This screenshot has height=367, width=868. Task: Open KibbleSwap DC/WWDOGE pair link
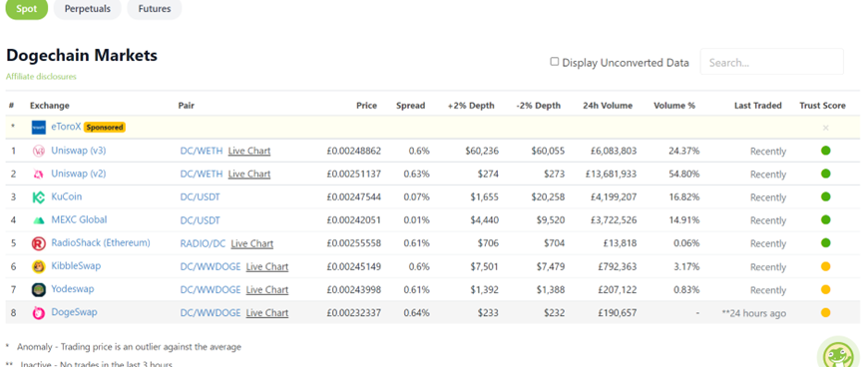coord(211,267)
